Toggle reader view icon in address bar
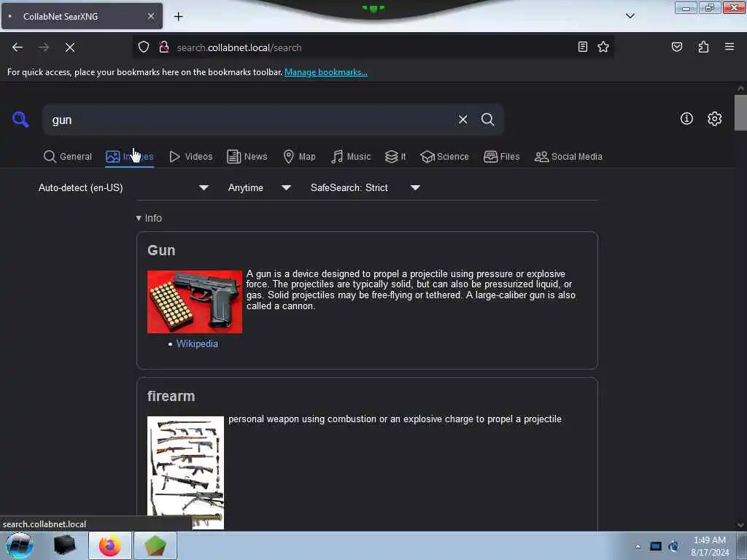 582,47
